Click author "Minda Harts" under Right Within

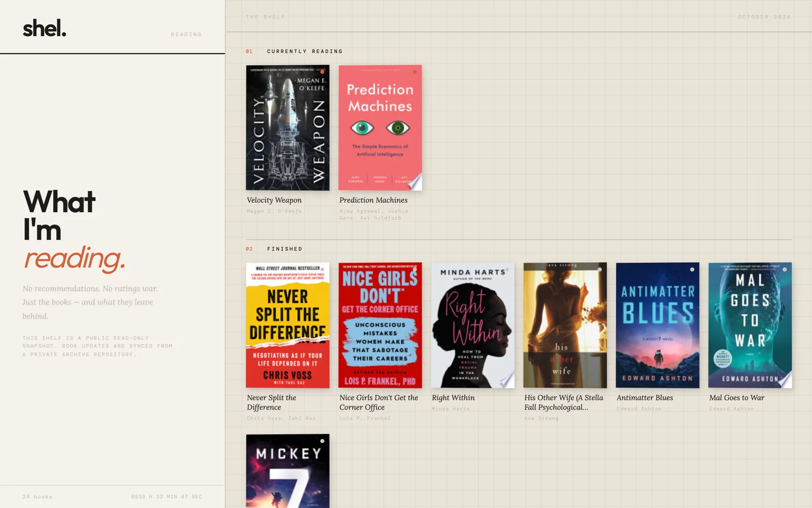point(451,409)
